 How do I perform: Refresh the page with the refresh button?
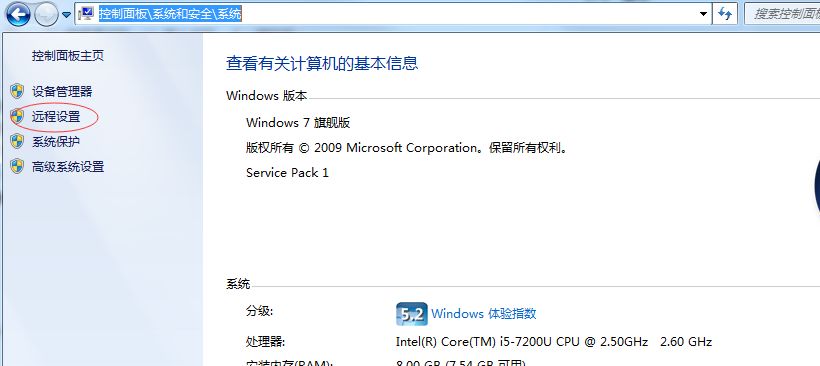[x=724, y=14]
